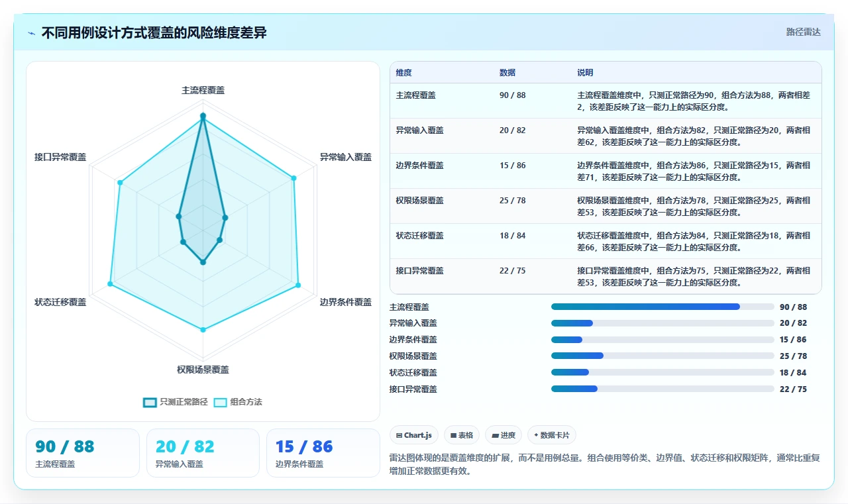The height and width of the screenshot is (504, 848).
Task: Click the 状态迁移覆盖 progress bar
Action: 662,372
